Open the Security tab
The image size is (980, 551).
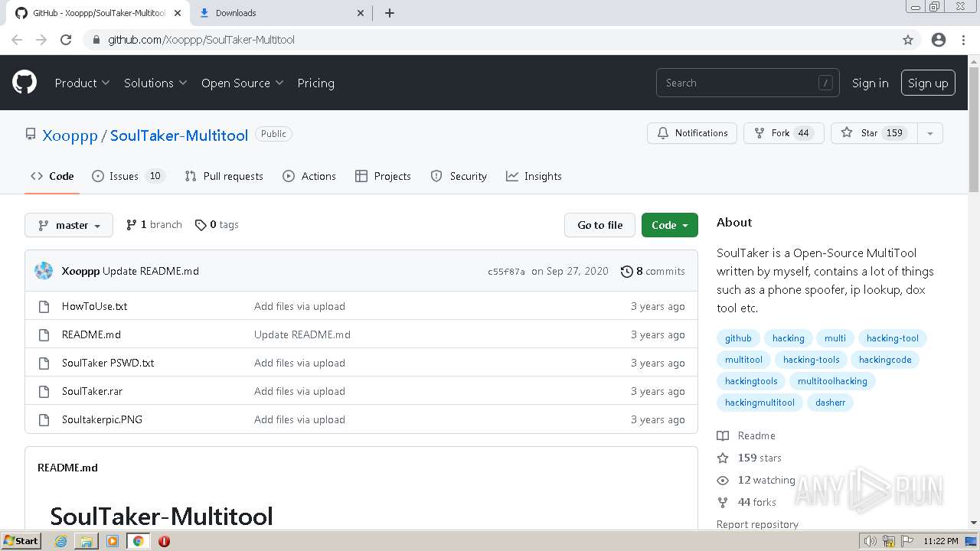pos(459,176)
